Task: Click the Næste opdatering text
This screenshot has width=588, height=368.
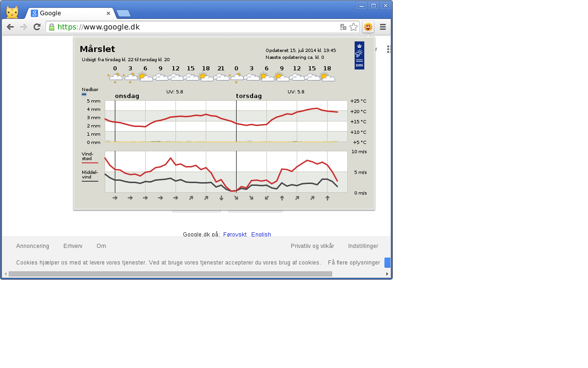Action: coord(294,57)
